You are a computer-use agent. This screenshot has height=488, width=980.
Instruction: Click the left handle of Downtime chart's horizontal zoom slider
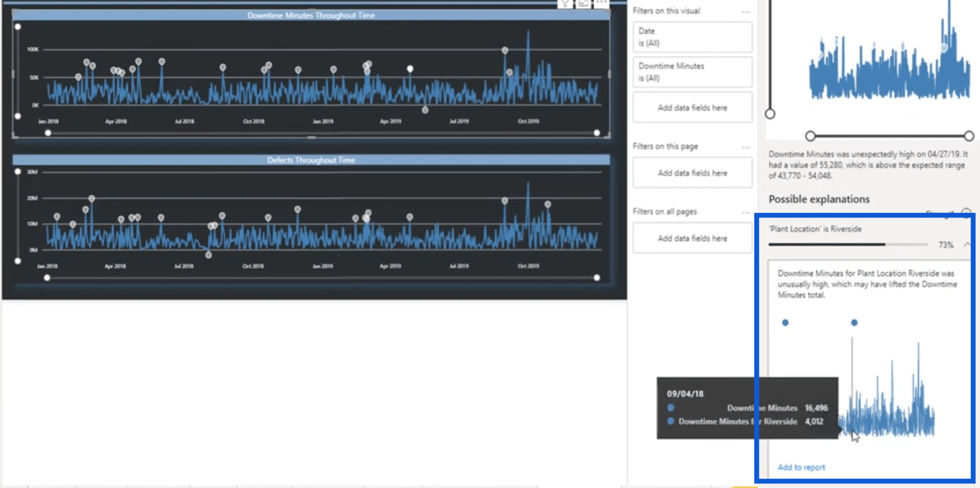[48, 133]
